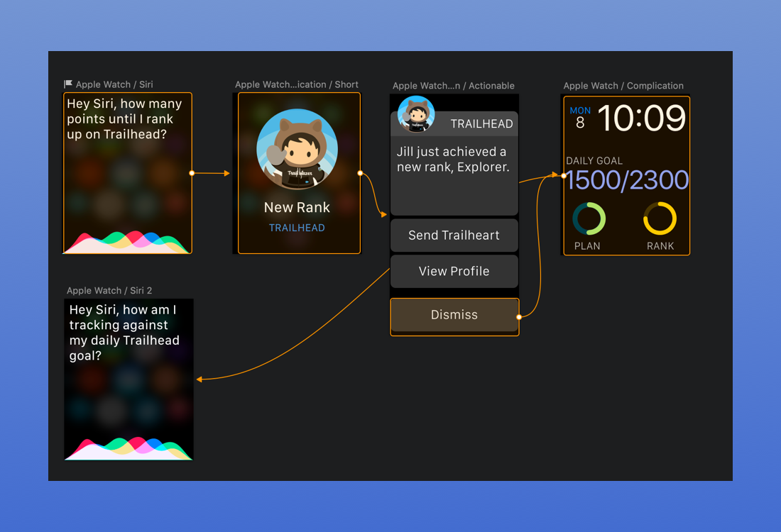This screenshot has width=781, height=532.
Task: Select the 'Apple Watch / Siri' artboard label
Action: [114, 84]
